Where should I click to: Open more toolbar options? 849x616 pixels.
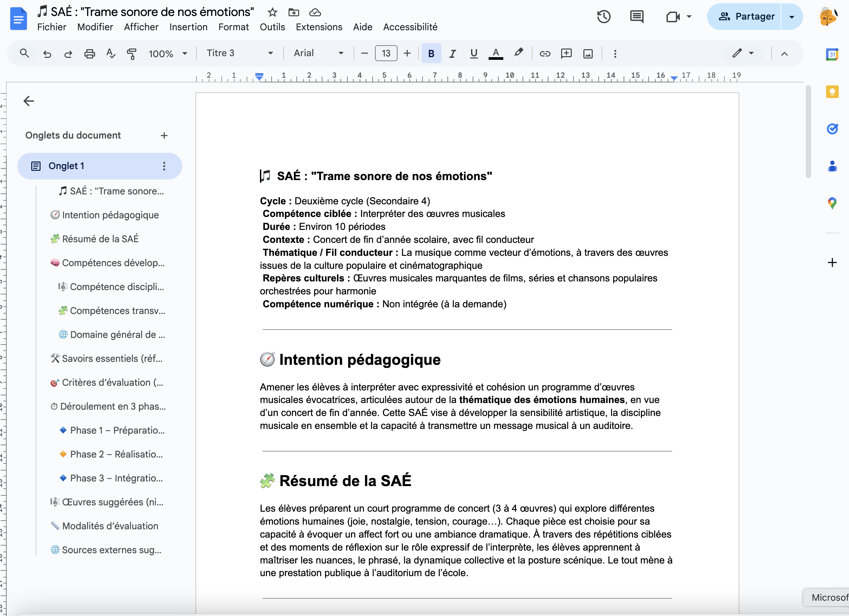tap(615, 53)
